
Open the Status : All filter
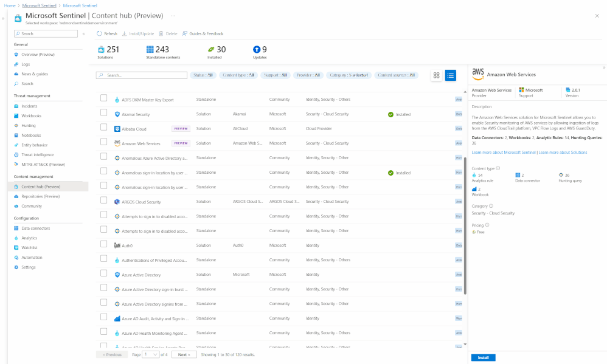(203, 75)
